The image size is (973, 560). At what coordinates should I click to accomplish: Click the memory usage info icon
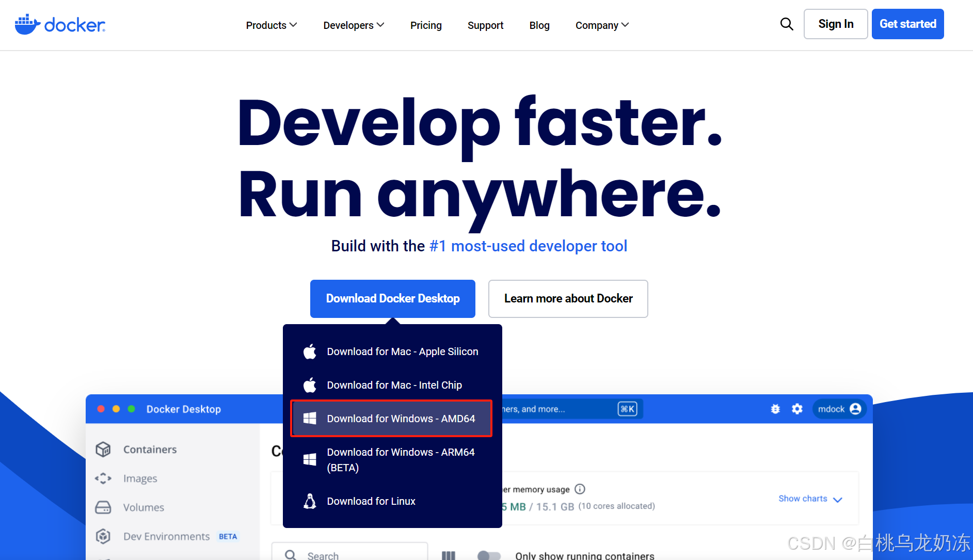pos(580,489)
